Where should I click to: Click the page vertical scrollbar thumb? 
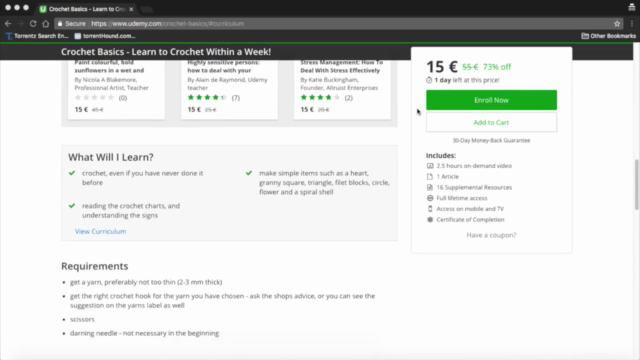click(x=636, y=185)
